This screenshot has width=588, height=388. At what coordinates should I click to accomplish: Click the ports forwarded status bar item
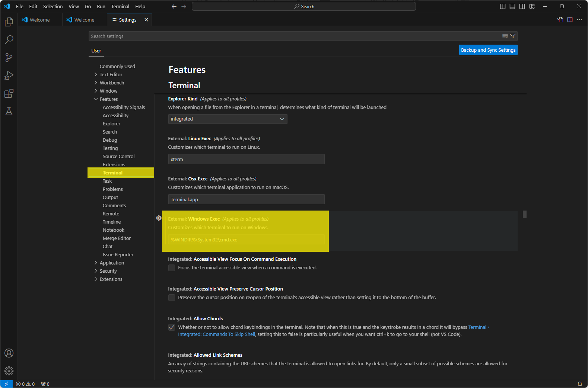(45, 384)
